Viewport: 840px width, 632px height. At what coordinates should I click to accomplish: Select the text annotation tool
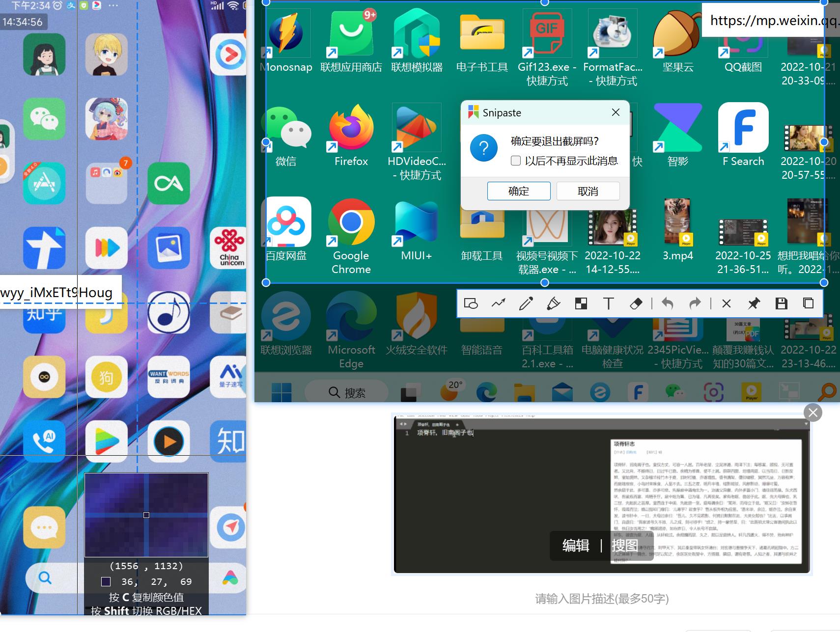608,303
